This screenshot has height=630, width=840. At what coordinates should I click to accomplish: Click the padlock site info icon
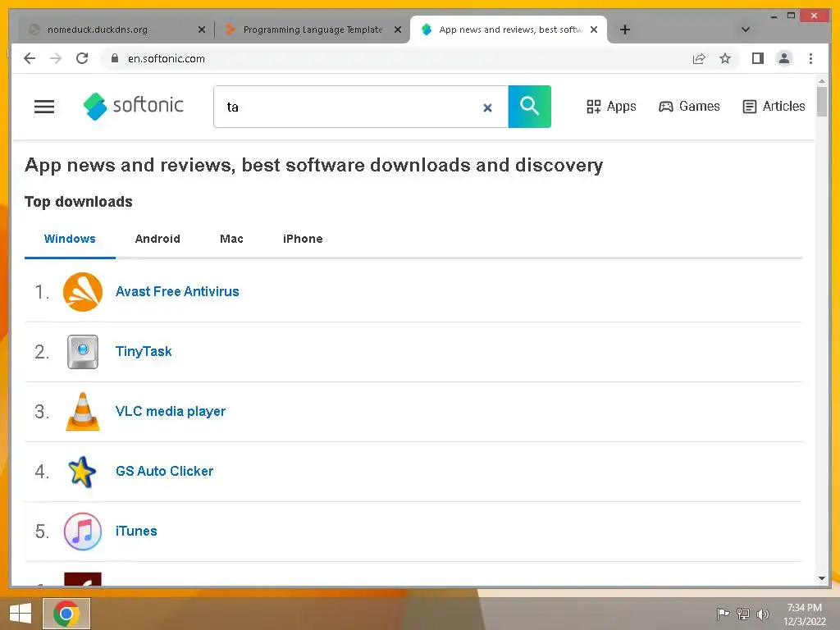114,58
